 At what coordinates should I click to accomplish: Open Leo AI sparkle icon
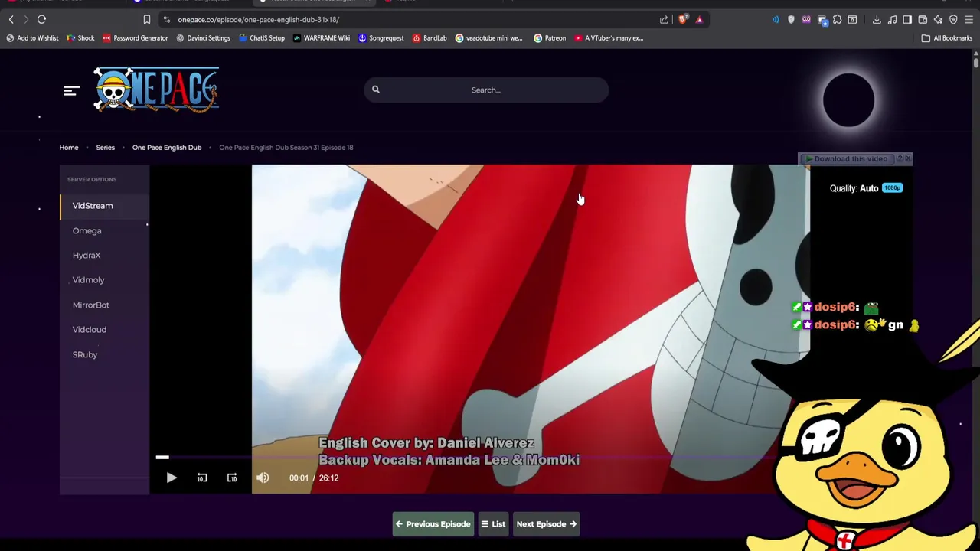coord(938,19)
